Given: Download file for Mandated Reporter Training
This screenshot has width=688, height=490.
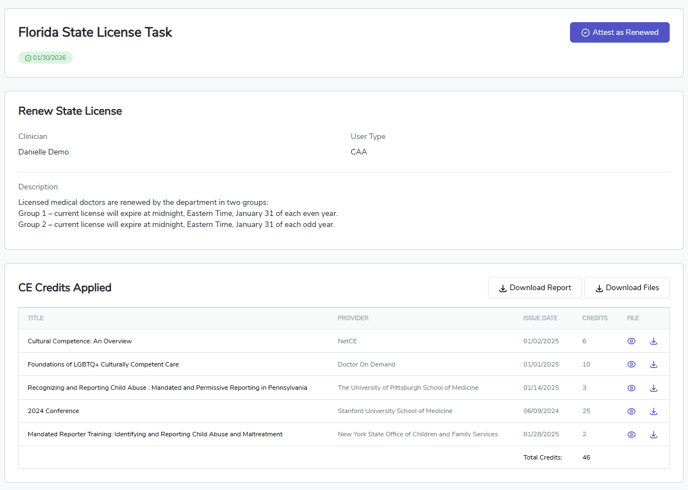Looking at the screenshot, I should coord(653,435).
